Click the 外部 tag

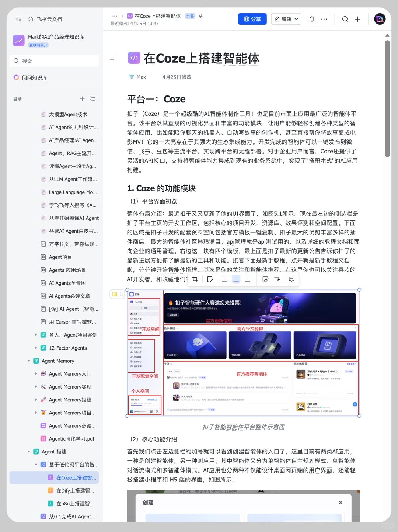point(190,16)
